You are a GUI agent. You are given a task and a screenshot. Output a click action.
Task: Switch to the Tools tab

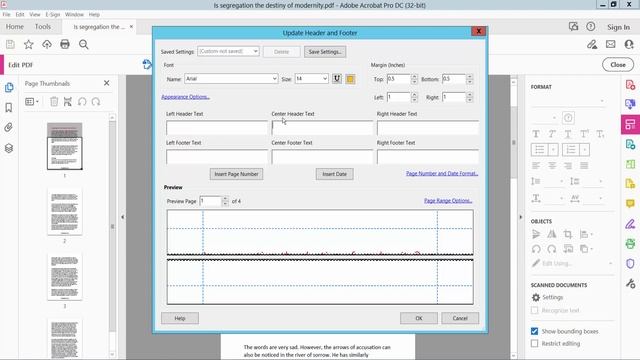tap(43, 27)
